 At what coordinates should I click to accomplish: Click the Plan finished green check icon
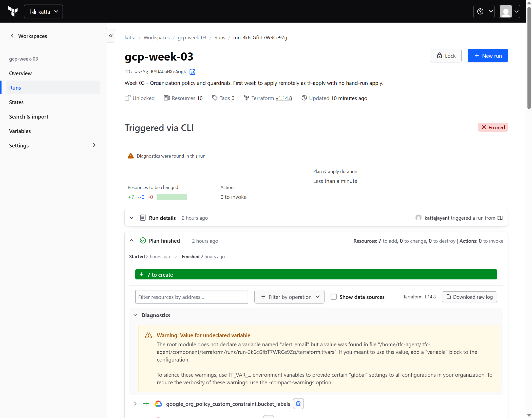pos(143,240)
